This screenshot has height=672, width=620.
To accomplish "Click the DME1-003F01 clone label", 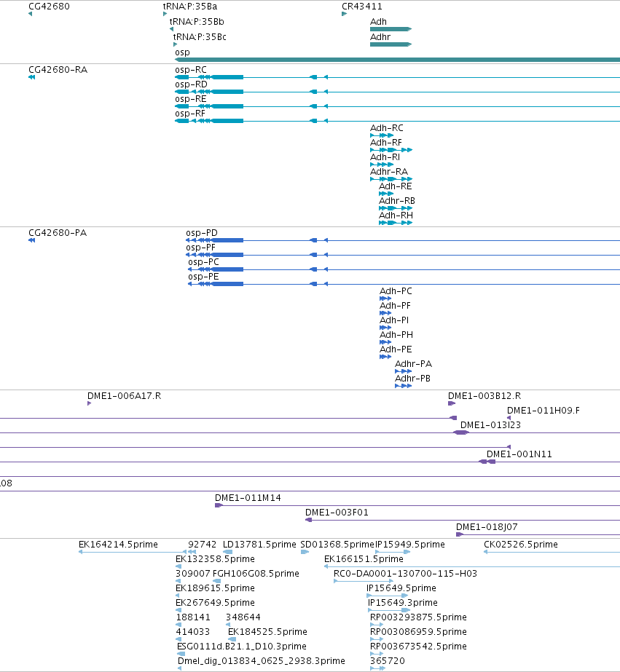I will 337,513.
